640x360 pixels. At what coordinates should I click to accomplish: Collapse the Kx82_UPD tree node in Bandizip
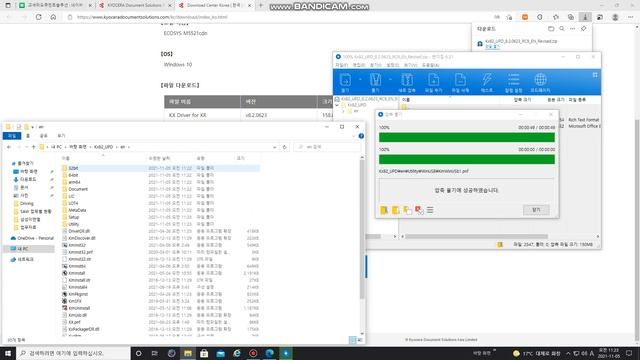[x=337, y=105]
